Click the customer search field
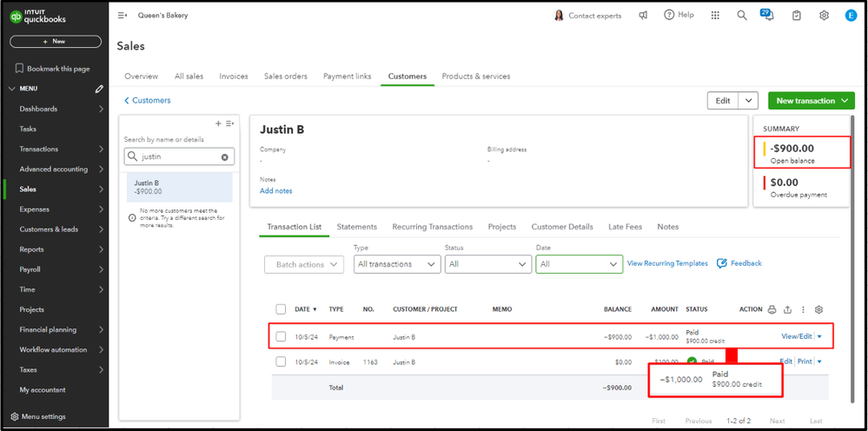 point(179,157)
